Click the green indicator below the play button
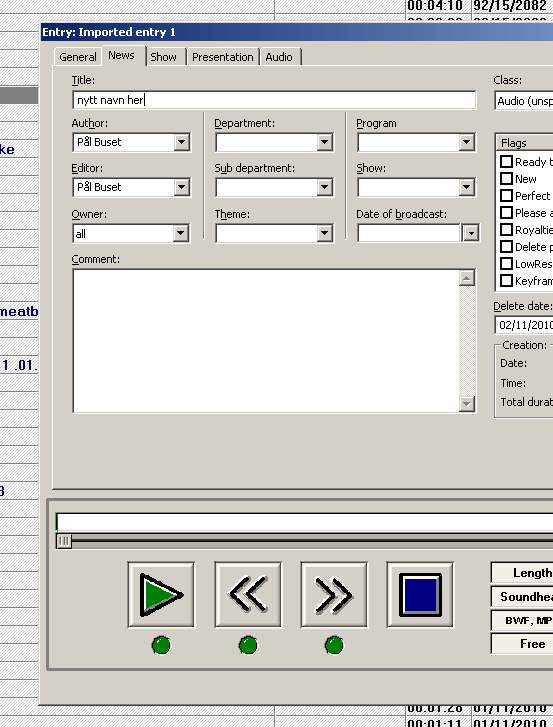The width and height of the screenshot is (553, 727). click(161, 645)
